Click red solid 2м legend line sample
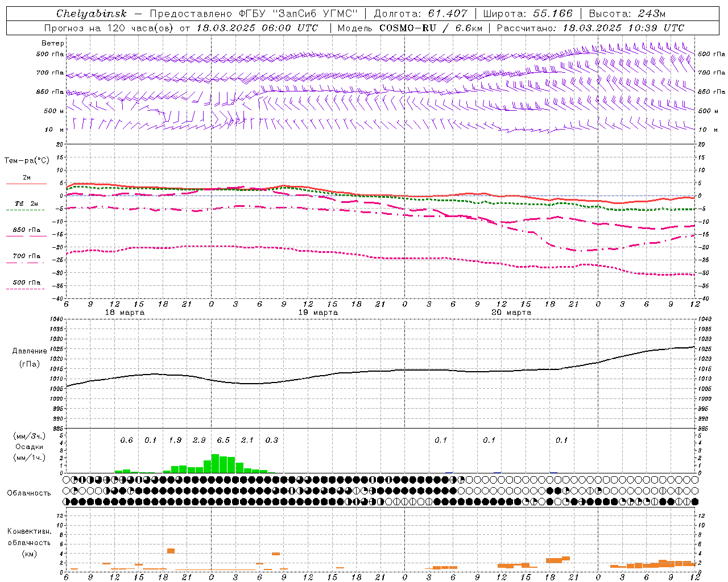 point(26,184)
